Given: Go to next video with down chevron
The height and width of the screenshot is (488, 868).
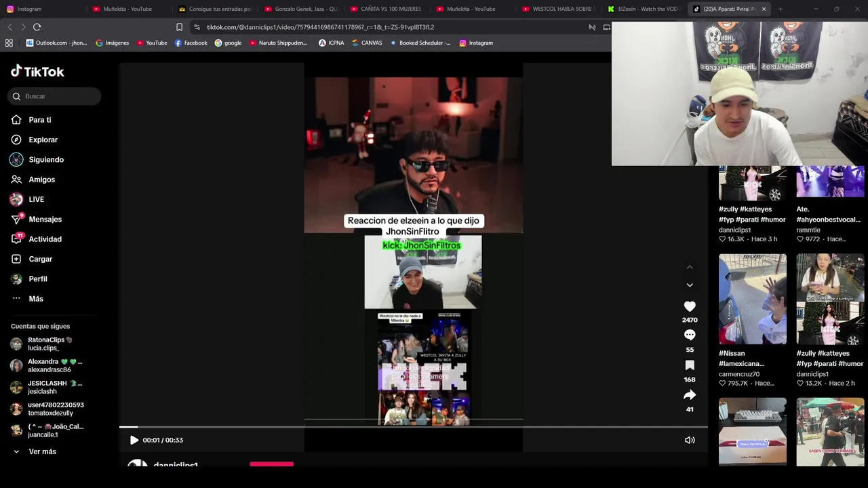Looking at the screenshot, I should pyautogui.click(x=690, y=285).
